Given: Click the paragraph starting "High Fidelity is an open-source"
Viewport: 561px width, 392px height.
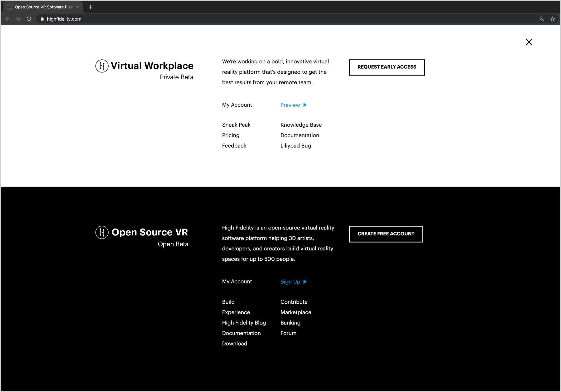Looking at the screenshot, I should (x=278, y=244).
